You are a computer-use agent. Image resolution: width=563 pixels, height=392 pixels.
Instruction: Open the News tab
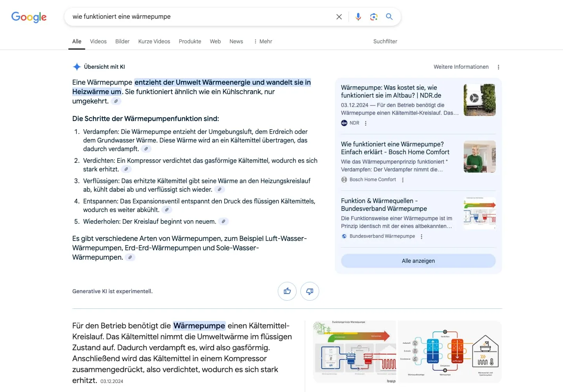[236, 41]
